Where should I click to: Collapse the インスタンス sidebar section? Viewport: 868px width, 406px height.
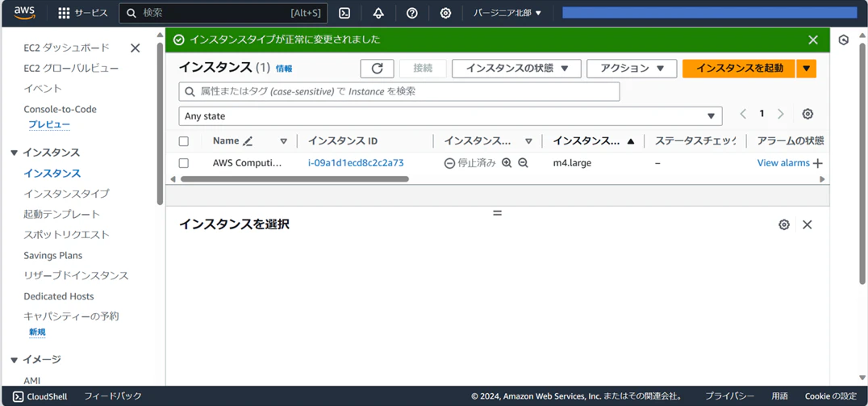[x=15, y=153]
